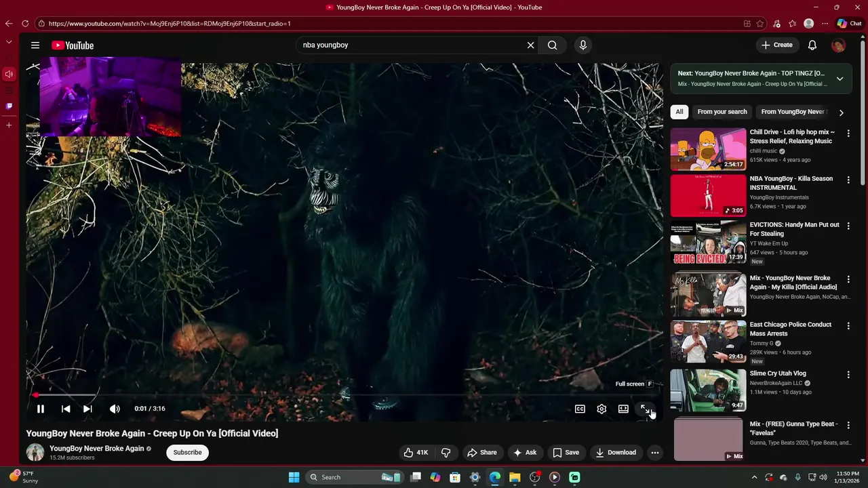Open the YoungBoy Never Broke Again channel avatar
This screenshot has height=488, width=868.
(35, 452)
